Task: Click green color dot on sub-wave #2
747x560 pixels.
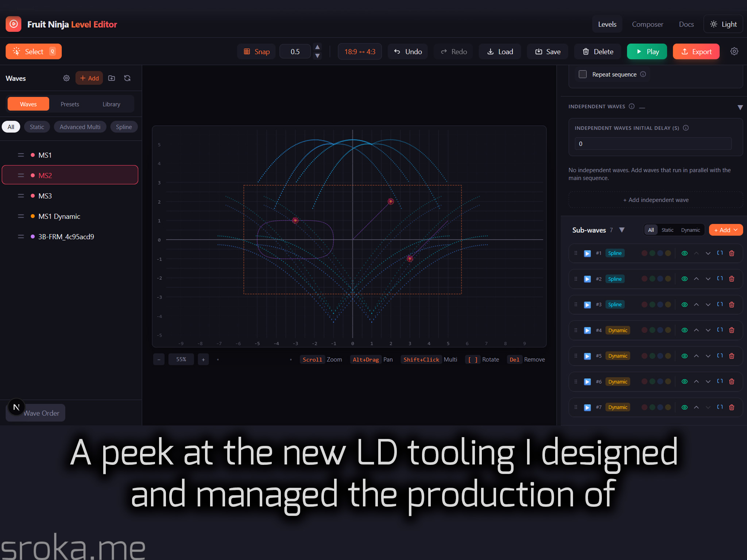Action: click(x=652, y=279)
